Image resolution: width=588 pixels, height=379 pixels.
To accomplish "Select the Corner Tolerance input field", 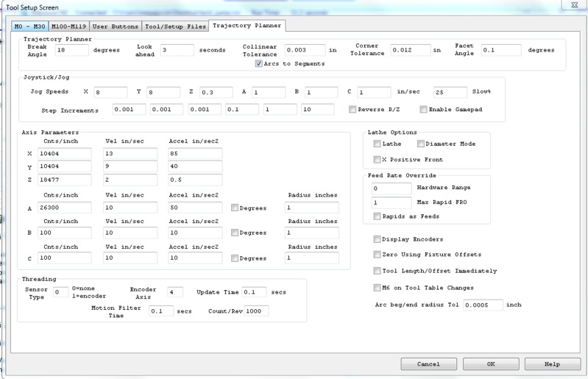I will [x=410, y=50].
